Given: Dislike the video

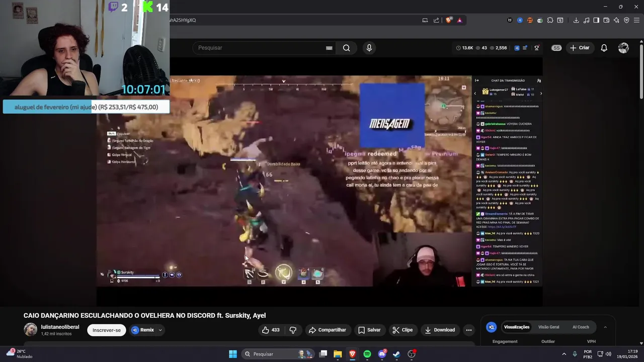Looking at the screenshot, I should (293, 330).
